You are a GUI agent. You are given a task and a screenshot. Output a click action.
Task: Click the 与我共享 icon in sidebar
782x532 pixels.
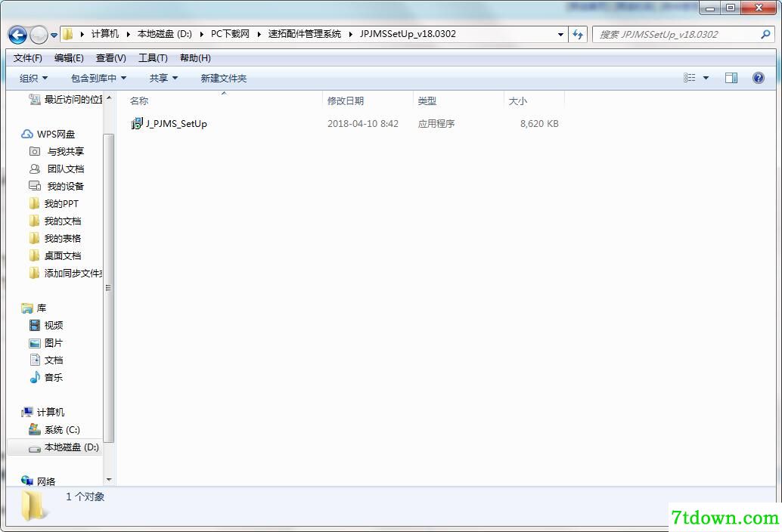point(35,151)
